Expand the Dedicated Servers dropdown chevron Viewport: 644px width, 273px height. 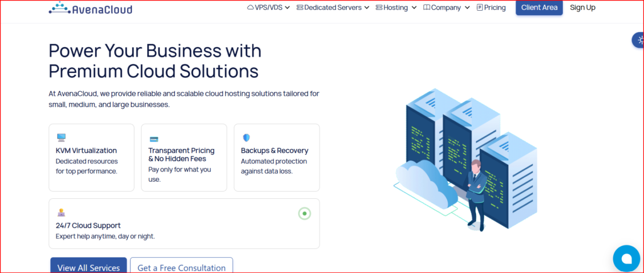(367, 8)
